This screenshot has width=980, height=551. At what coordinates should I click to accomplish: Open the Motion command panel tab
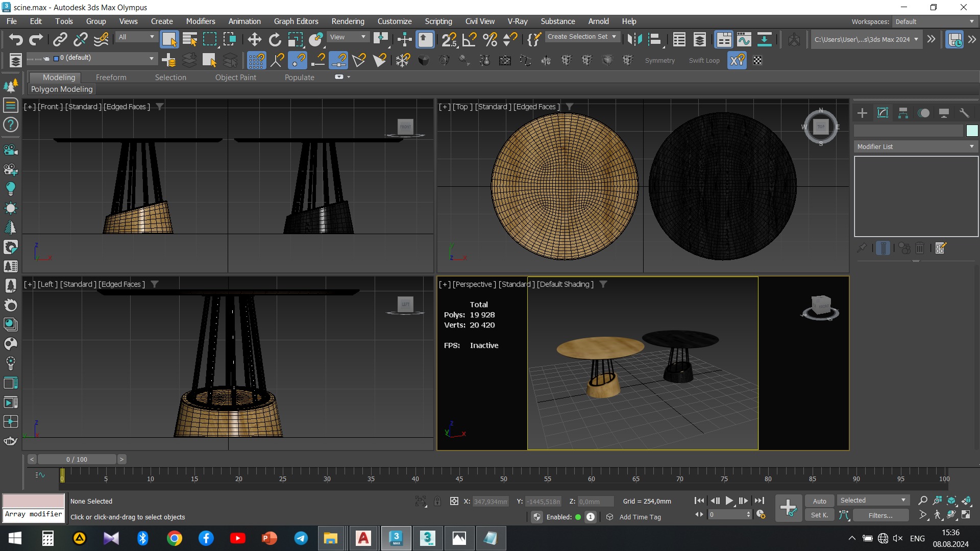point(923,113)
